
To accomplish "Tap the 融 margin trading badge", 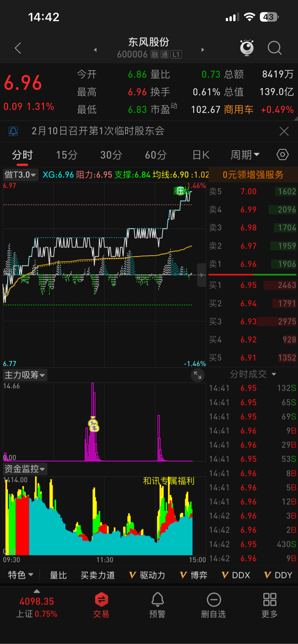I will pyautogui.click(x=155, y=55).
